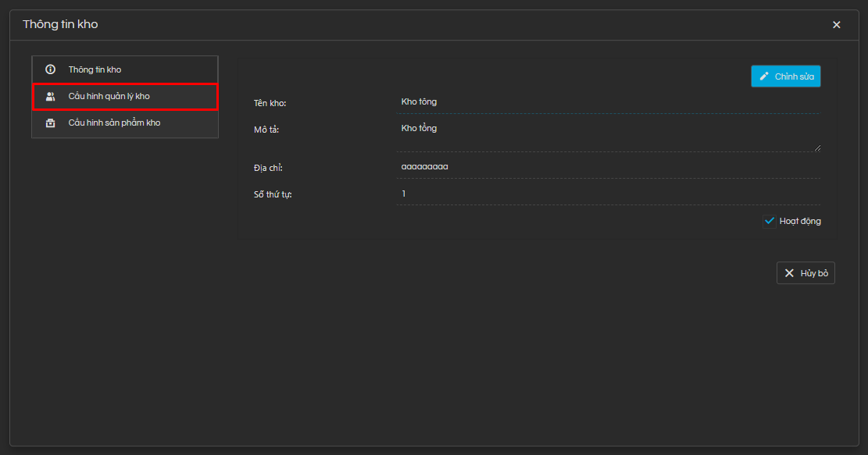
Task: Click the Số thứ tự field showing 1
Action: [x=608, y=194]
